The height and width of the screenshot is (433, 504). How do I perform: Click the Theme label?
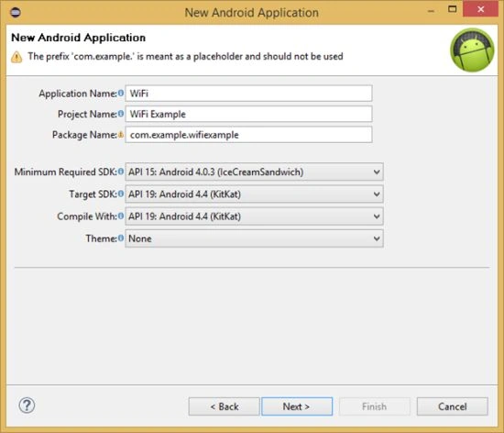pyautogui.click(x=101, y=239)
